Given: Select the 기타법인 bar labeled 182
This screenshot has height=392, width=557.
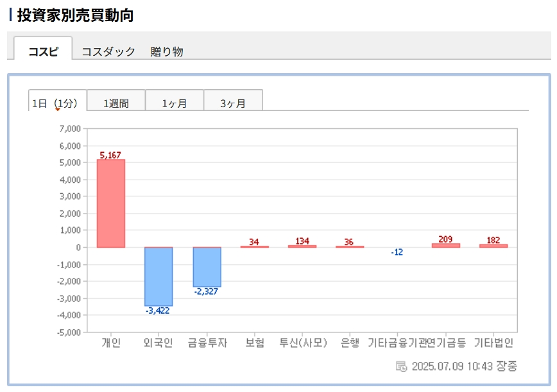Looking at the screenshot, I should (493, 245).
